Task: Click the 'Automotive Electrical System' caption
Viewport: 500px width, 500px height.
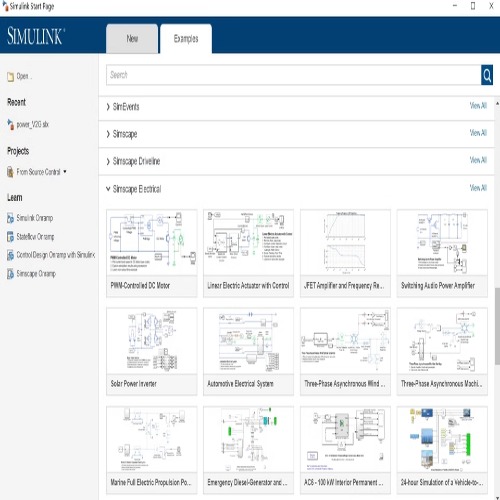Action: click(x=240, y=384)
